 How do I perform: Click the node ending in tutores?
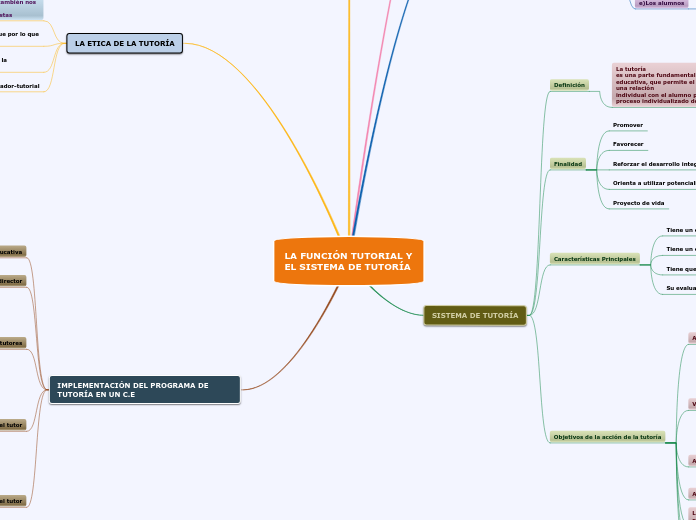click(x=12, y=343)
